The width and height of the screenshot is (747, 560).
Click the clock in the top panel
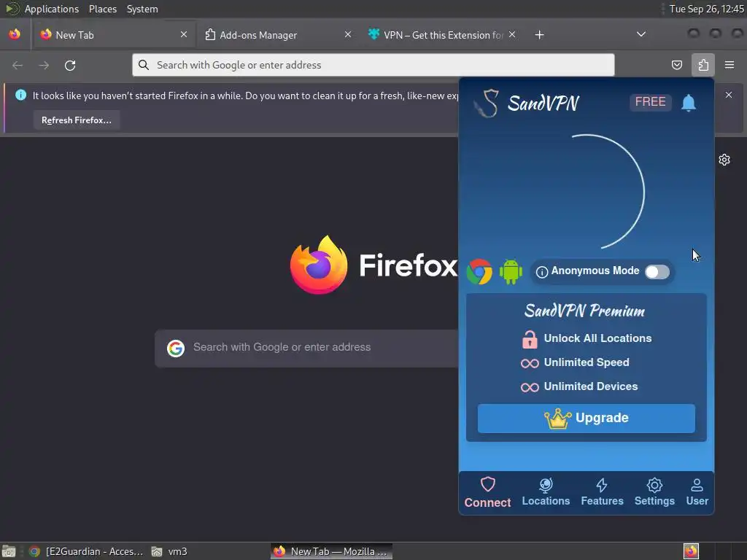pos(706,9)
